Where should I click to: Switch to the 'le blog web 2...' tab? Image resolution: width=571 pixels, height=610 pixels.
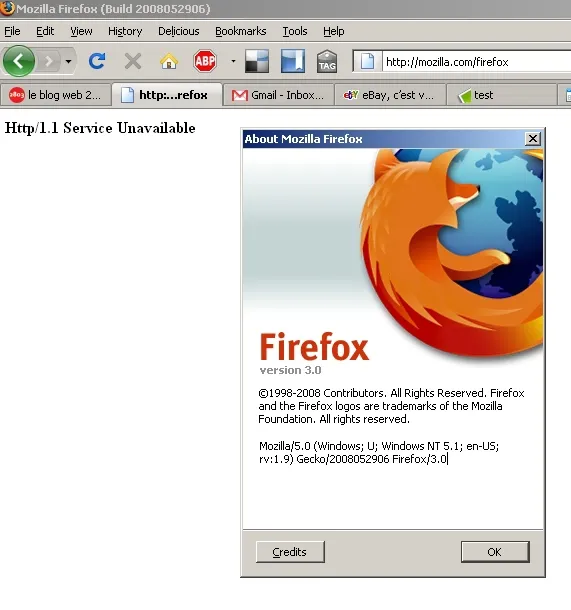56,95
